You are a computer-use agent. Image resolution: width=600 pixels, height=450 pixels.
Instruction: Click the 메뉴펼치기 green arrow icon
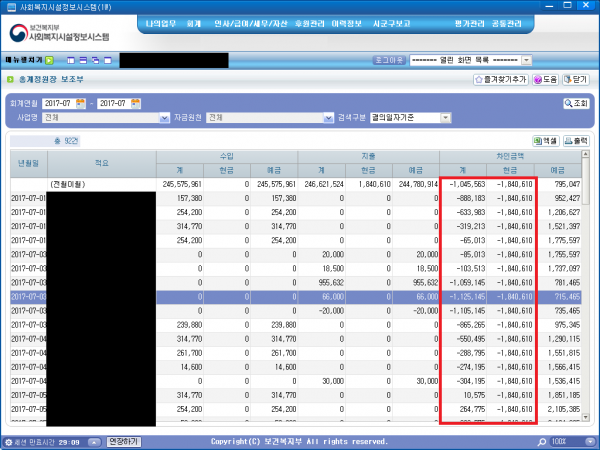[x=50, y=60]
